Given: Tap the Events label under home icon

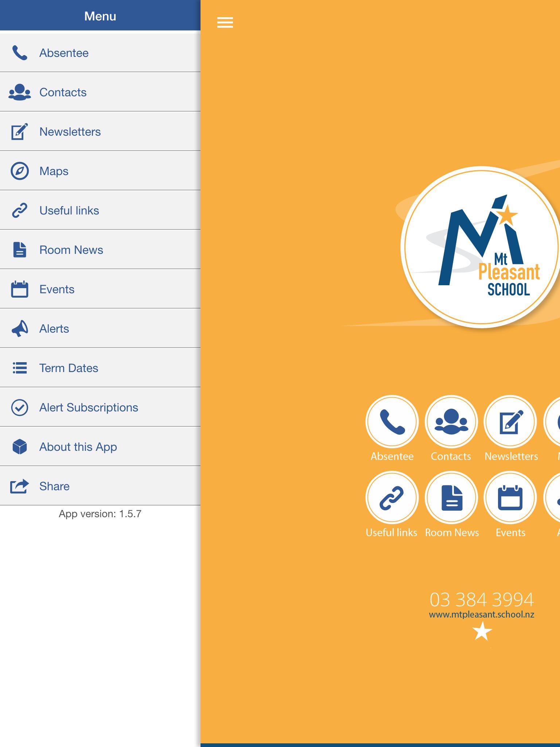Looking at the screenshot, I should [510, 533].
